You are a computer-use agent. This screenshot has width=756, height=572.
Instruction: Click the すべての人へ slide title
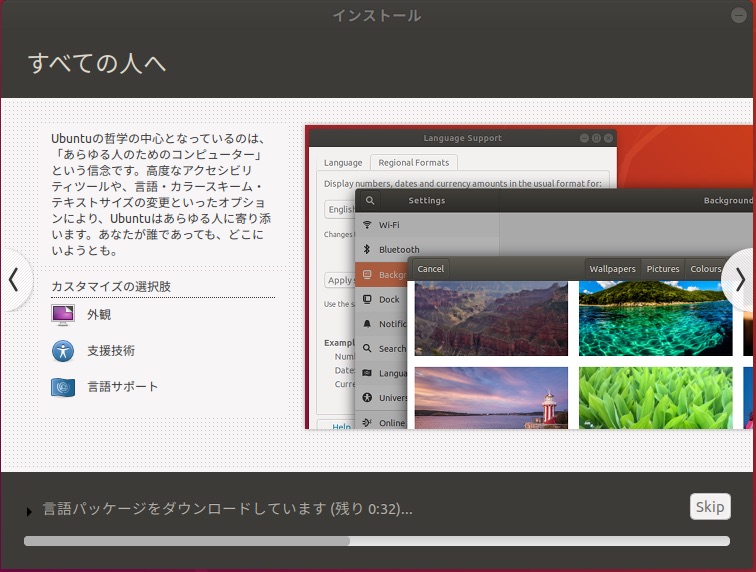(x=97, y=63)
